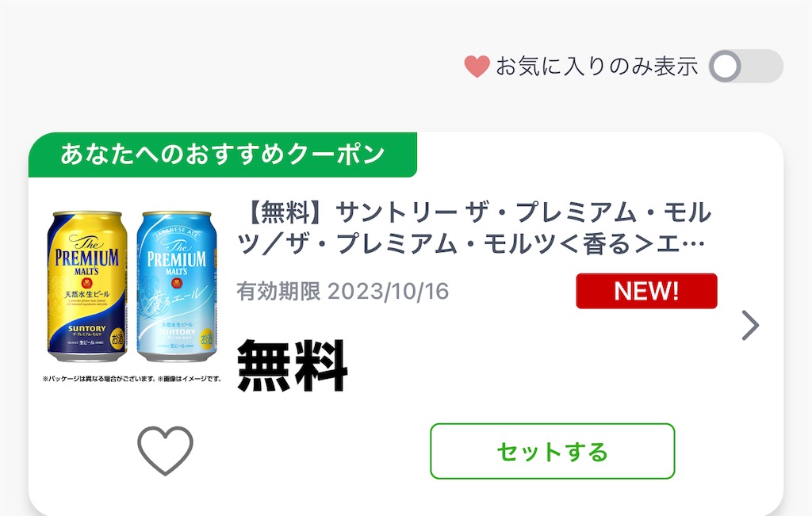Click the SUNTORY logo on yellow can
The image size is (812, 516).
pos(87,328)
